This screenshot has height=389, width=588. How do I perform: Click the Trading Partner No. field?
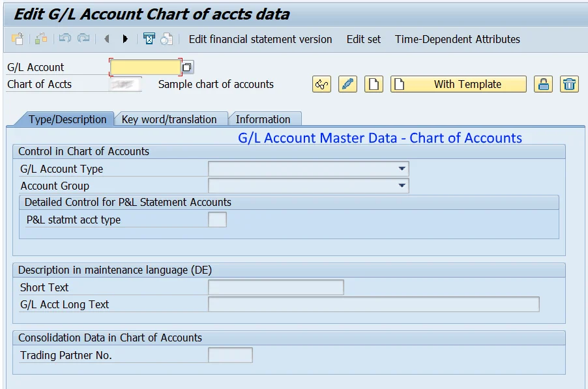pos(230,355)
